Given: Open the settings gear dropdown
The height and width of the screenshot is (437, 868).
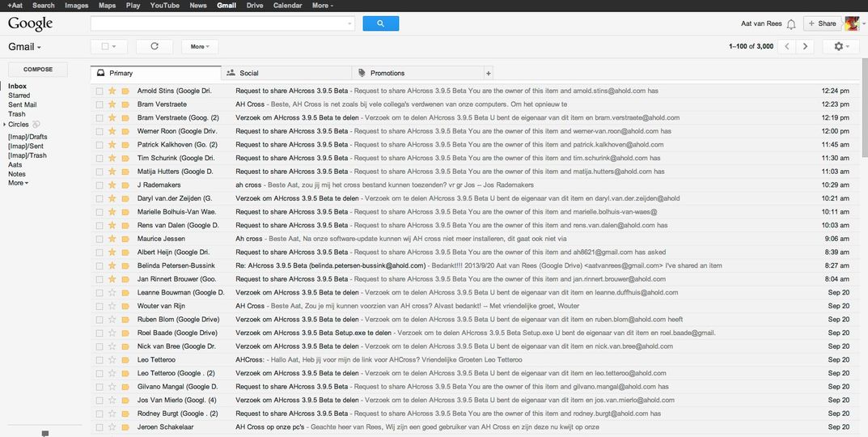Looking at the screenshot, I should 840,46.
